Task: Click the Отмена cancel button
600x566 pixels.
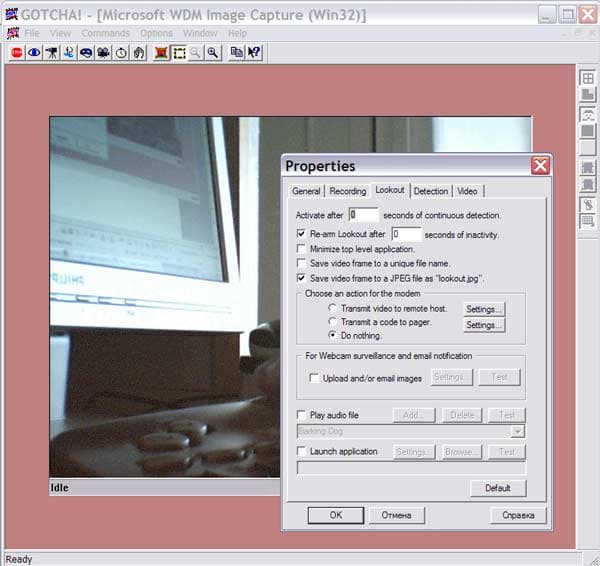Action: coord(396,515)
